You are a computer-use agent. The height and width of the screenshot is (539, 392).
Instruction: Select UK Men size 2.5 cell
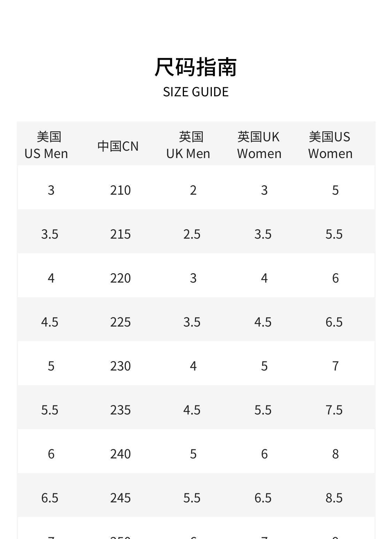pyautogui.click(x=192, y=234)
